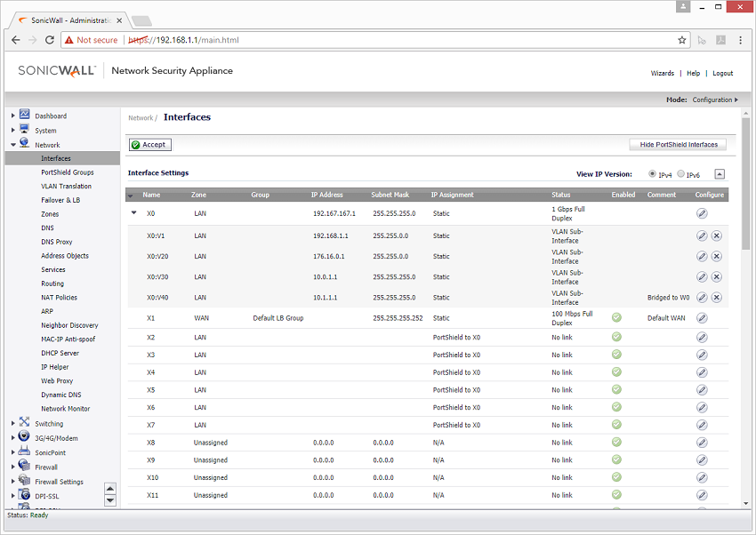Viewport: 756px width, 535px height.
Task: Configure the X4 interface
Action: point(702,372)
